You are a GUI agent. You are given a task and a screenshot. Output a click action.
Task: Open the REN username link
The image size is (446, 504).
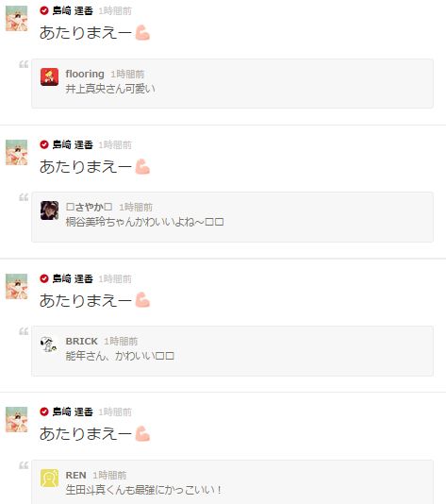pos(75,475)
